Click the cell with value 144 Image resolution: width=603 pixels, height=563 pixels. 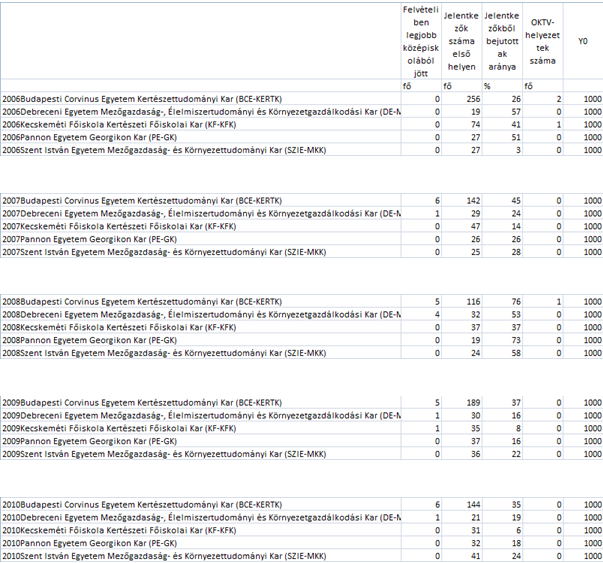click(461, 504)
